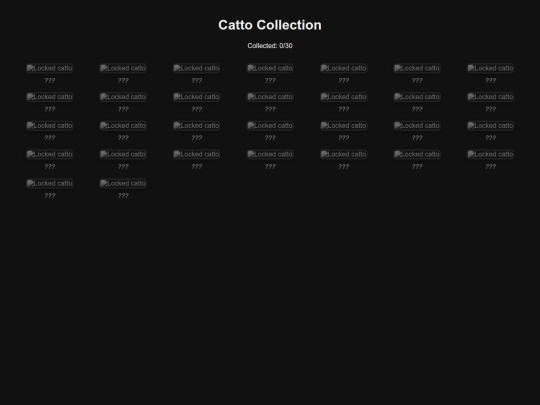This screenshot has height=405, width=540.
Task: Select first Locked catto in the bottom row
Action: click(x=50, y=183)
